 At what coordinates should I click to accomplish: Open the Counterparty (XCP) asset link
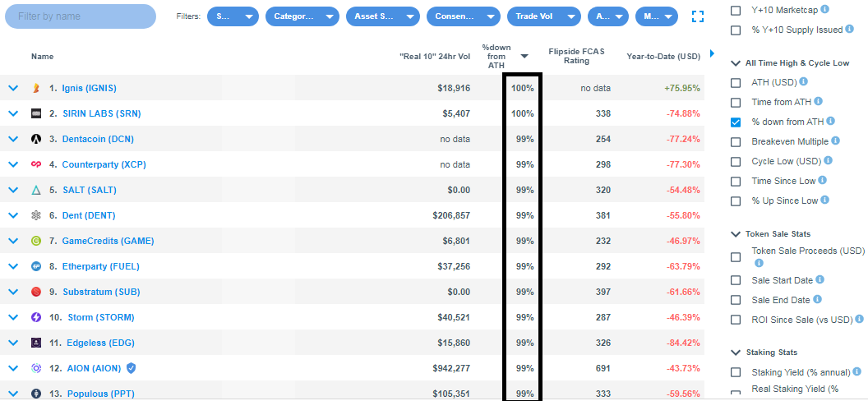tap(104, 164)
